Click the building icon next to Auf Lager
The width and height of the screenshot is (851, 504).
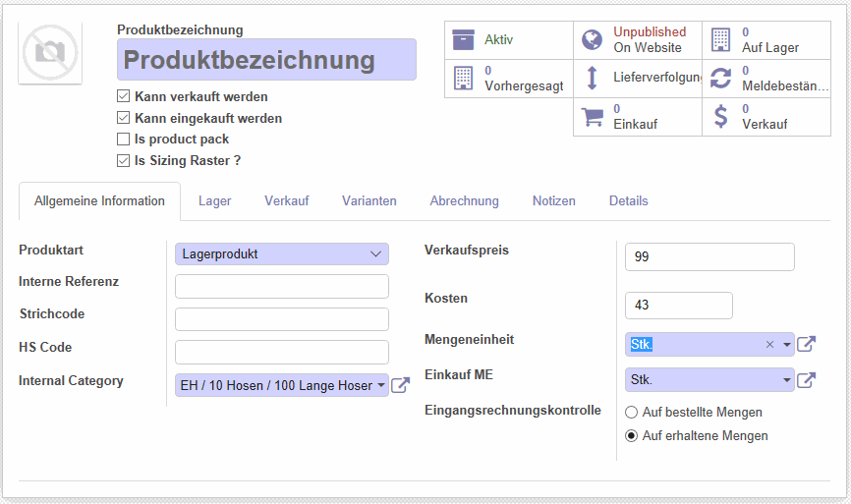720,39
